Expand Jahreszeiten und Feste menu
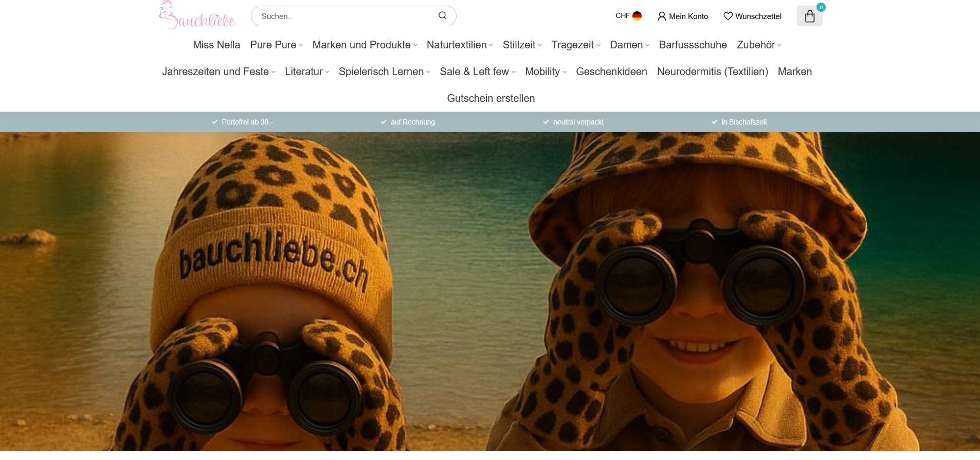 [219, 72]
